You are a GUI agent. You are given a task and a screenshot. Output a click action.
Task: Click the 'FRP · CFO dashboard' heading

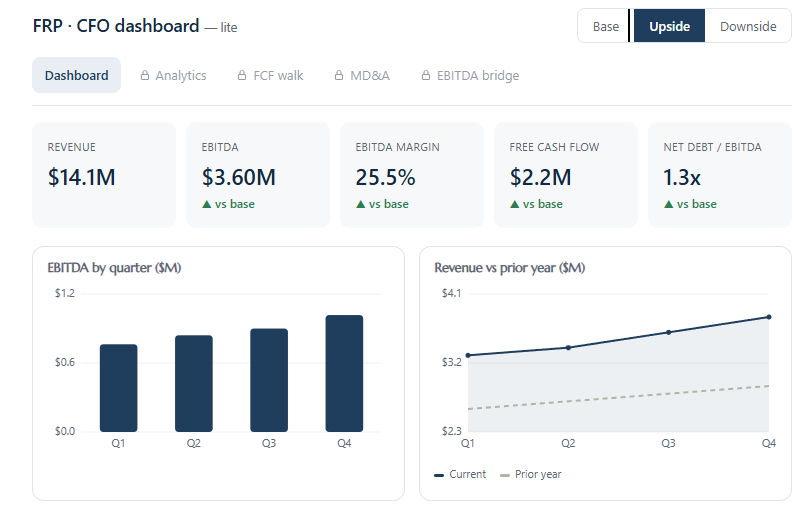pos(116,26)
